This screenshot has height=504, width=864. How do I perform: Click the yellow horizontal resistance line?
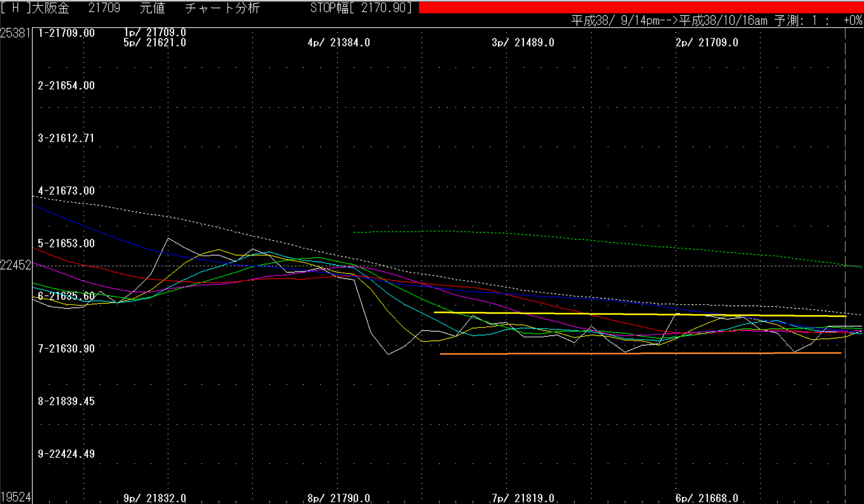tap(640, 314)
